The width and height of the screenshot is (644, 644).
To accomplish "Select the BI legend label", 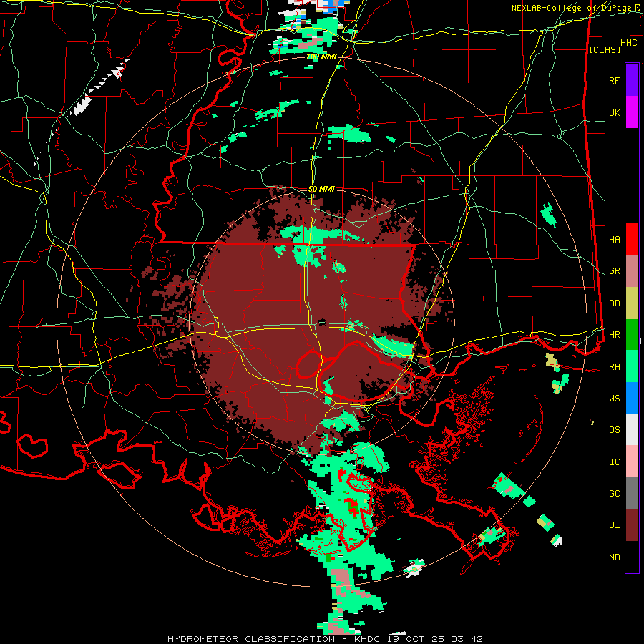I will pos(614,525).
